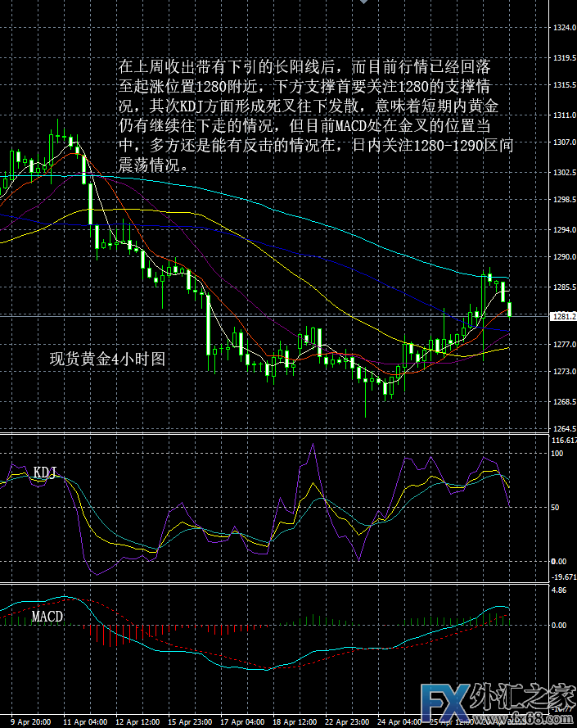This screenshot has height=728, width=577.
Task: Click the 1264.5 price axis label
Action: 562,429
